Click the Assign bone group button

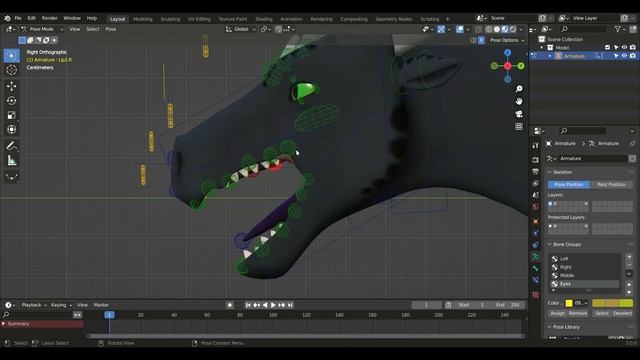[558, 313]
